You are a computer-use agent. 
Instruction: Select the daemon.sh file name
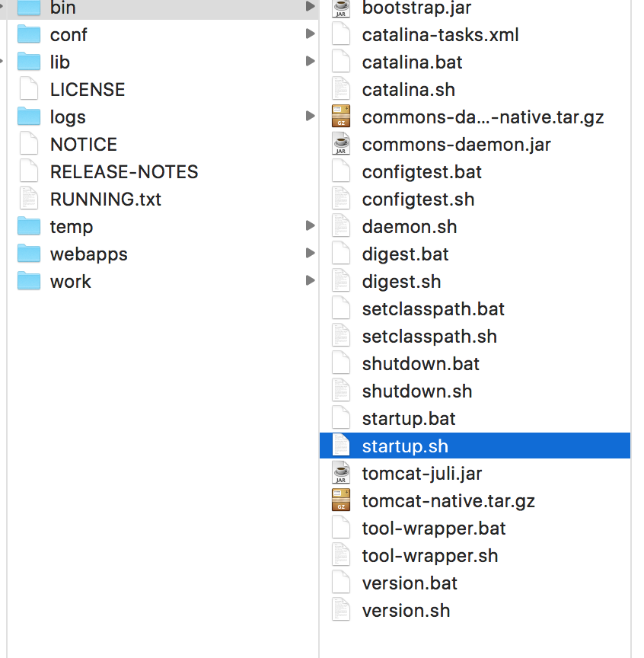point(410,227)
